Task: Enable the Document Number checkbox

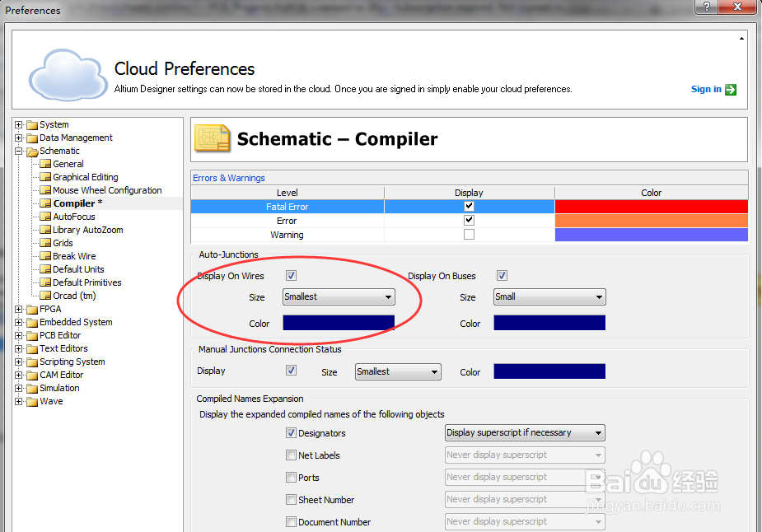Action: pyautogui.click(x=291, y=522)
